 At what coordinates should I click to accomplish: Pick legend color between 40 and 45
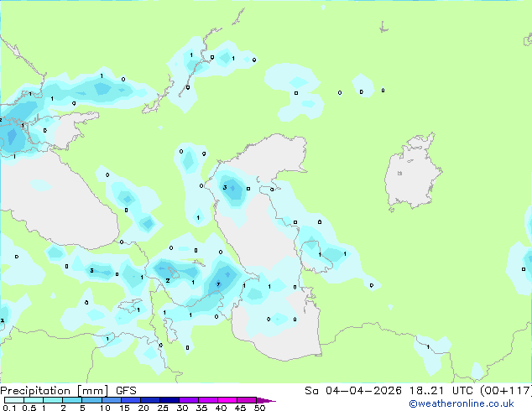[x=227, y=400]
